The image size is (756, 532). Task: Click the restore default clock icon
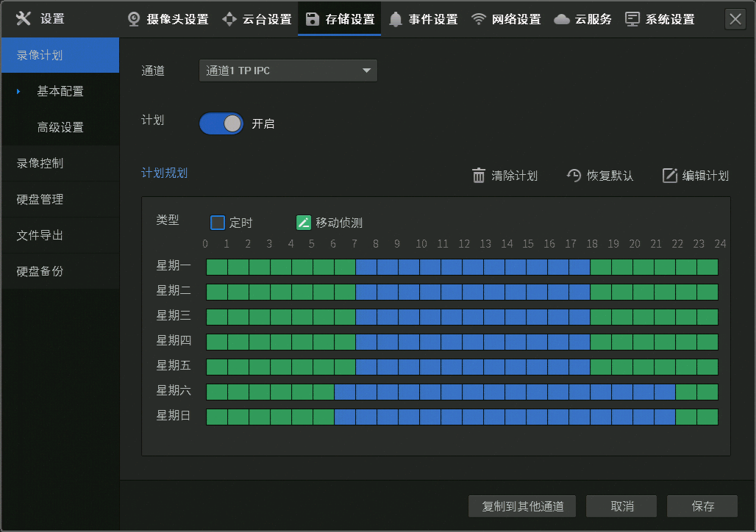point(574,176)
